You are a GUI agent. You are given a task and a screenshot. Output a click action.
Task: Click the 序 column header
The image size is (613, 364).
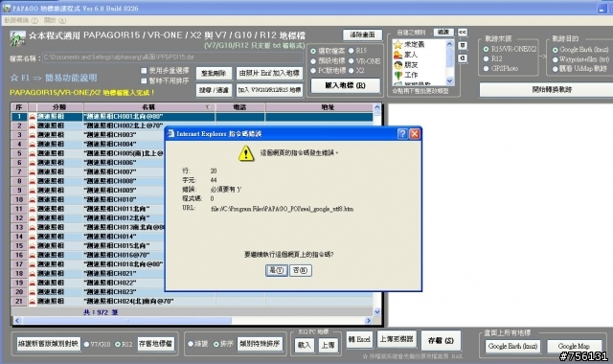click(x=19, y=107)
